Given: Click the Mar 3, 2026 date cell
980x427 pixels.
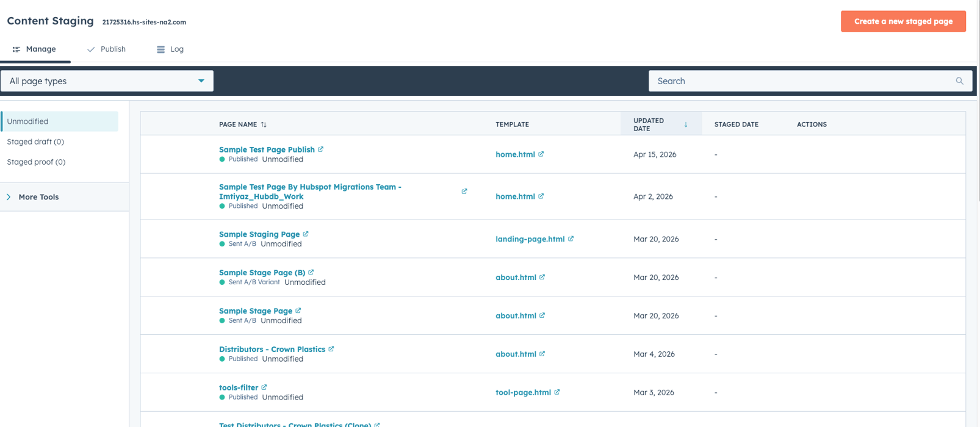Looking at the screenshot, I should point(654,392).
